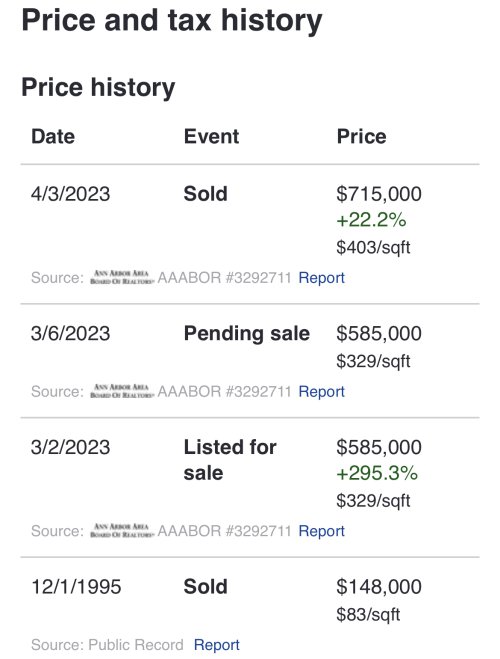Click the Pending sale event label
The width and height of the screenshot is (500, 659).
point(247,334)
